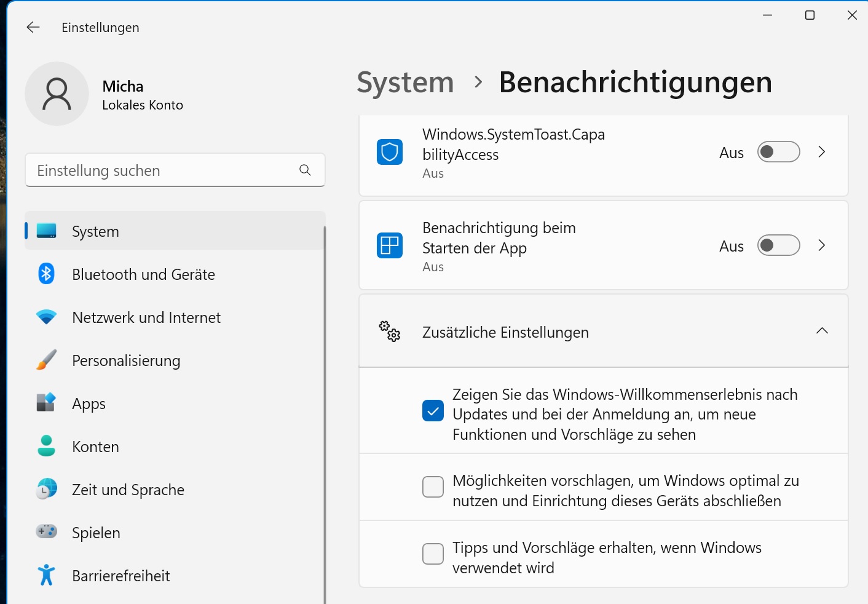Open Benachrichtigung beim Starten der App details
This screenshot has width=868, height=604.
coord(822,245)
